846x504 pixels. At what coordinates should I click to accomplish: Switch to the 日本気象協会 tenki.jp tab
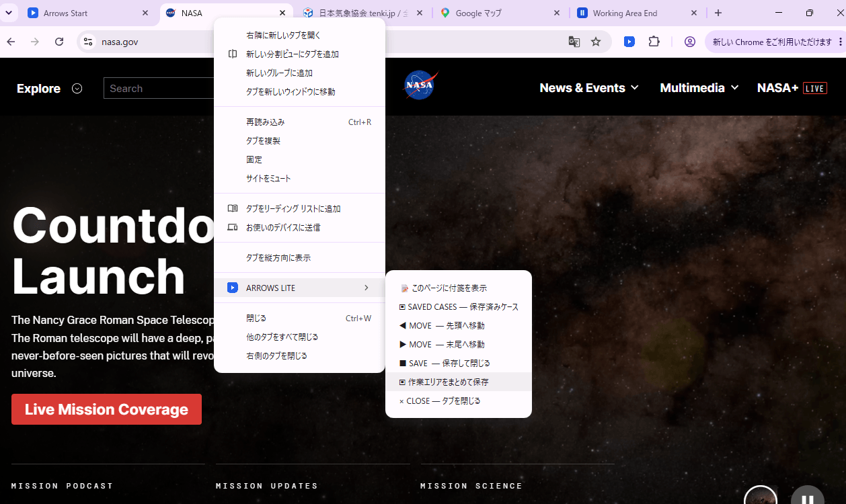click(363, 13)
